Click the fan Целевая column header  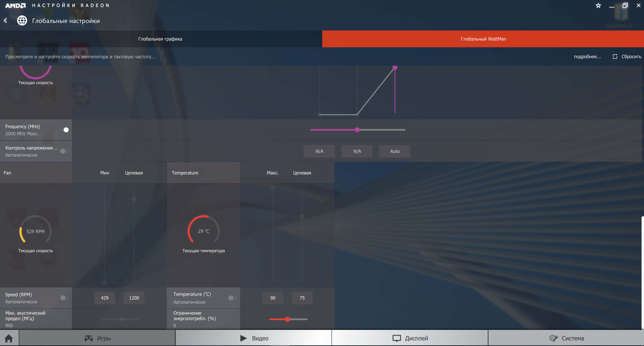134,173
